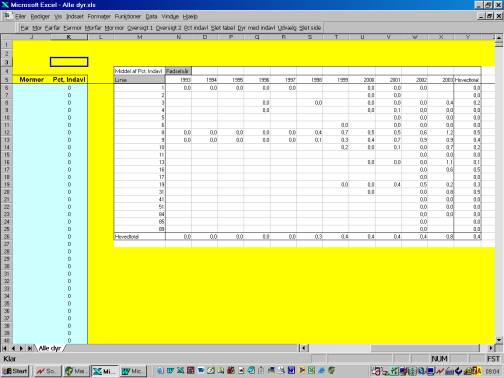The height and width of the screenshot is (378, 504).
Task: Select the Mormor toolbar item
Action: [x=114, y=28]
